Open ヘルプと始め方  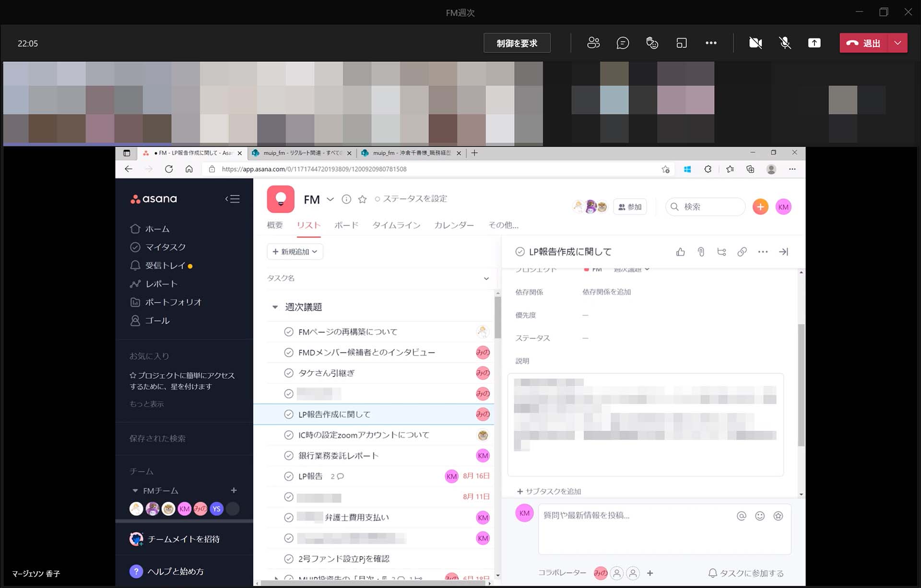(167, 572)
